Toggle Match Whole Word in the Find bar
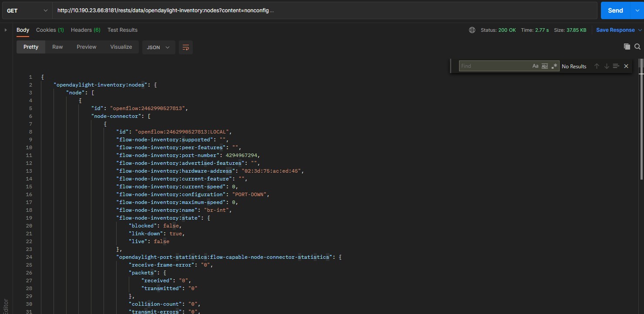Viewport: 644px width, 314px height. click(545, 66)
